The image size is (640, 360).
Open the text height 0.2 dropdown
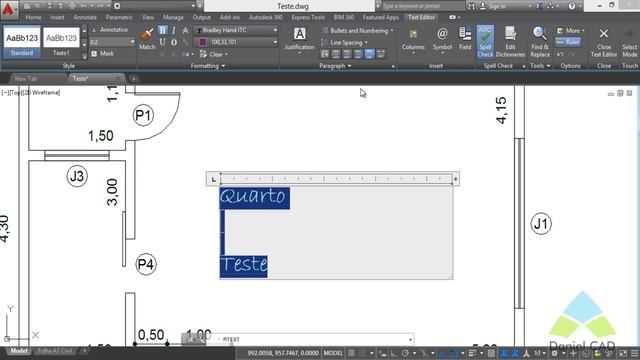[112, 42]
